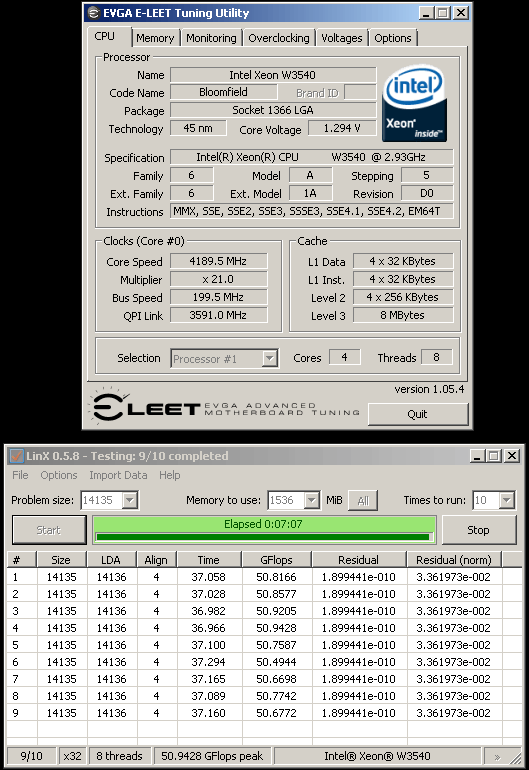Click the Brand ID empty field
This screenshot has width=529, height=770.
[x=360, y=92]
